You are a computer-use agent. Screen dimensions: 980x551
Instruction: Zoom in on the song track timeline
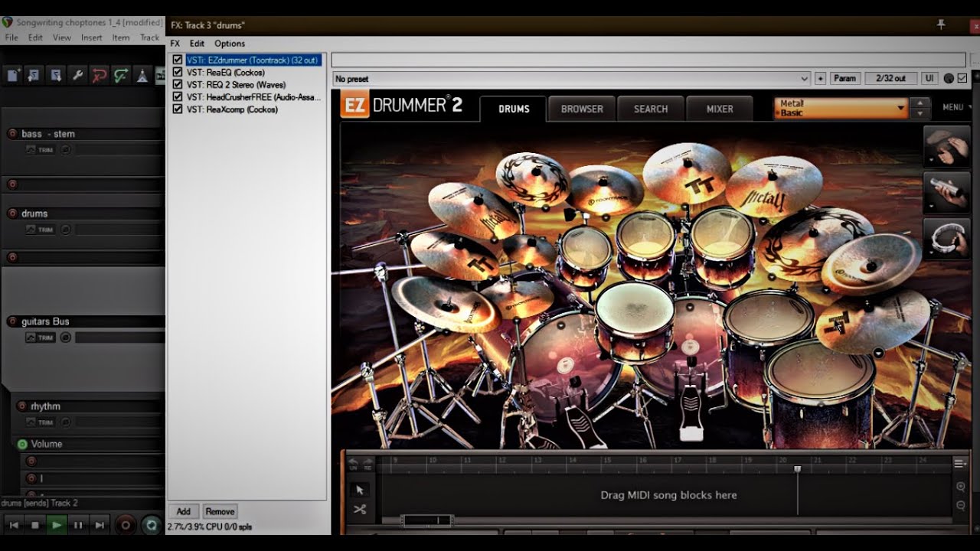961,487
